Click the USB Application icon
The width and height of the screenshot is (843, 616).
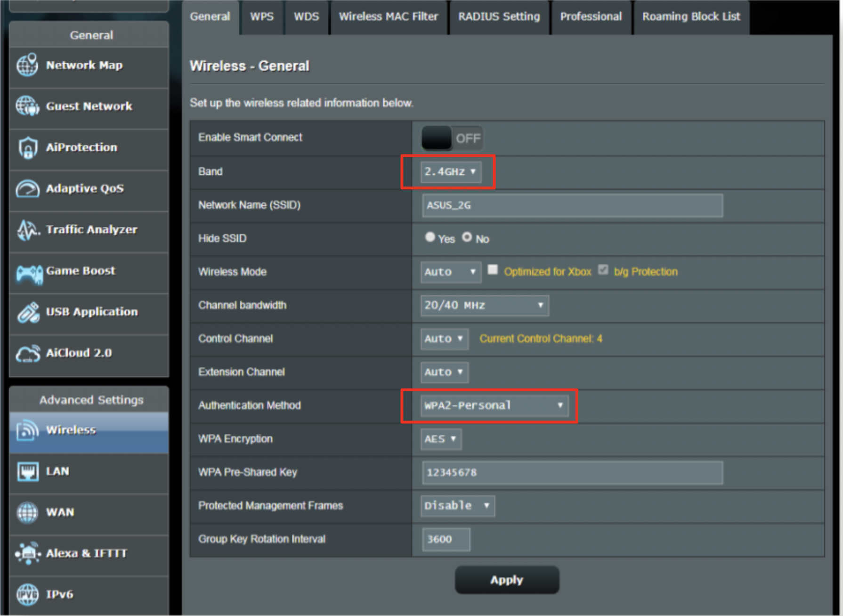coord(27,312)
